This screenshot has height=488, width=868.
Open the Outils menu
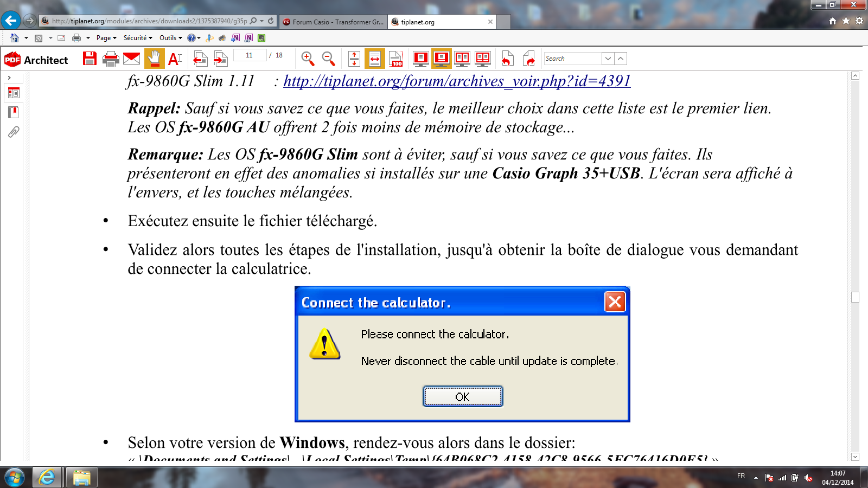tap(171, 38)
